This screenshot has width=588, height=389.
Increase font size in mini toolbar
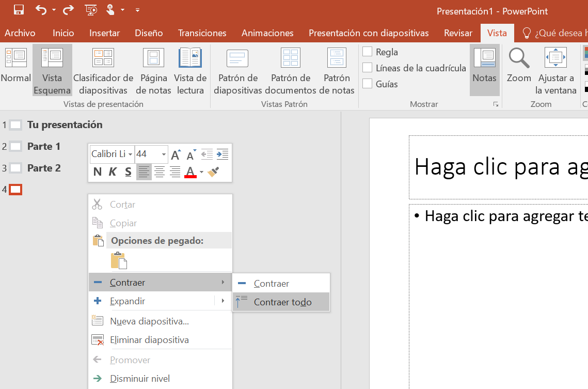pyautogui.click(x=176, y=154)
